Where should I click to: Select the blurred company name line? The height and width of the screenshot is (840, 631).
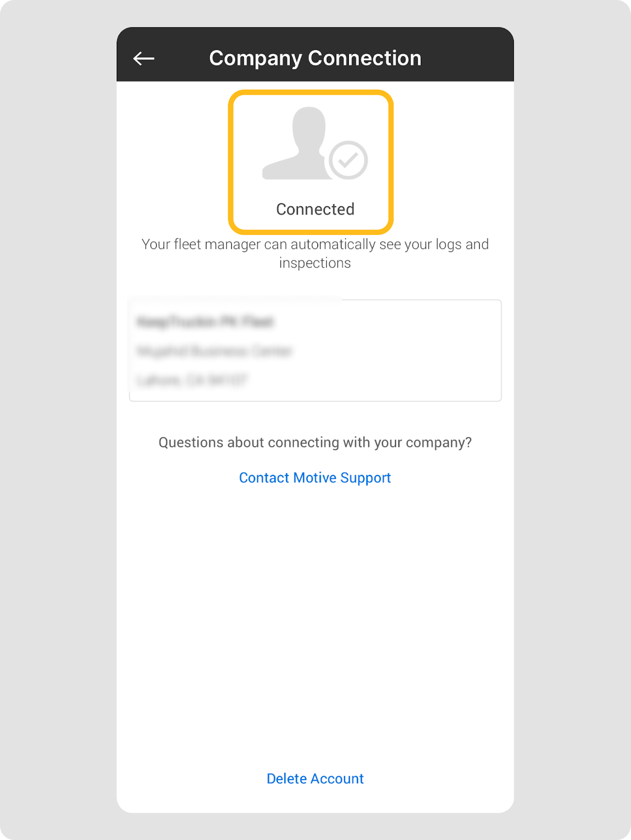point(205,321)
